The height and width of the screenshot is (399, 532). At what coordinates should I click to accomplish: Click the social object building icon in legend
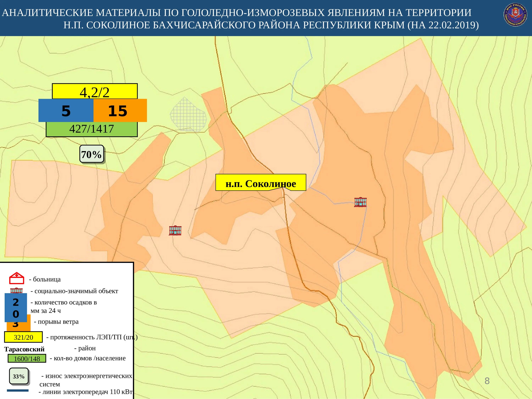(x=16, y=290)
